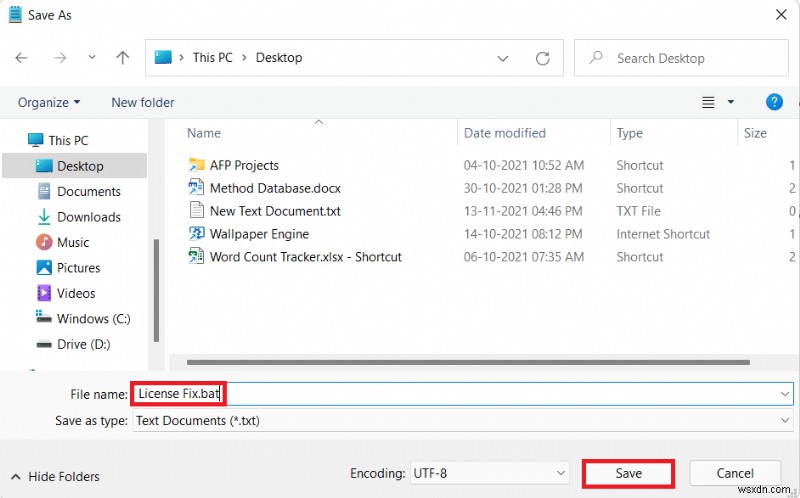Open the Save as type dropdown
The height and width of the screenshot is (498, 800).
click(463, 421)
